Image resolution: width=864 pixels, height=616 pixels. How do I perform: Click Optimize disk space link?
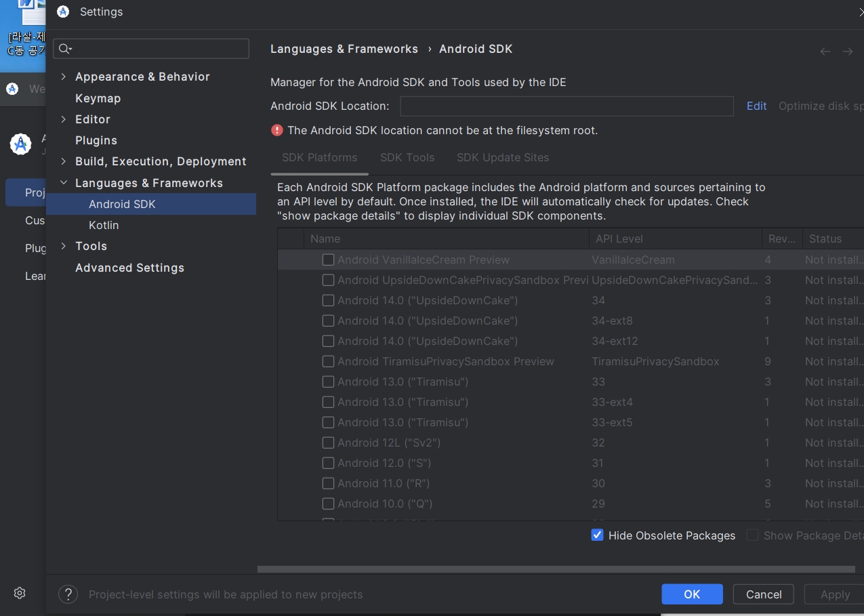pyautogui.click(x=821, y=106)
